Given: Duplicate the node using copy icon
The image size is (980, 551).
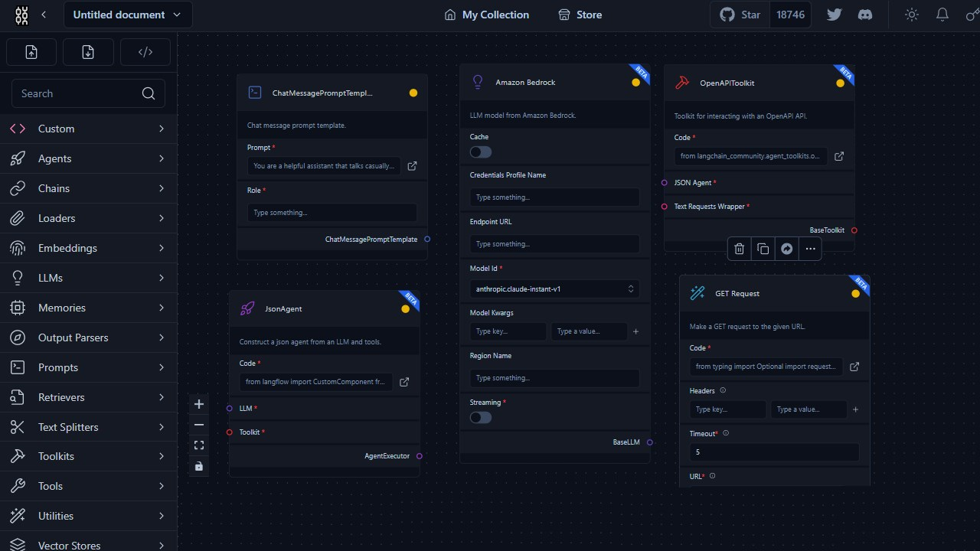Looking at the screenshot, I should 763,249.
